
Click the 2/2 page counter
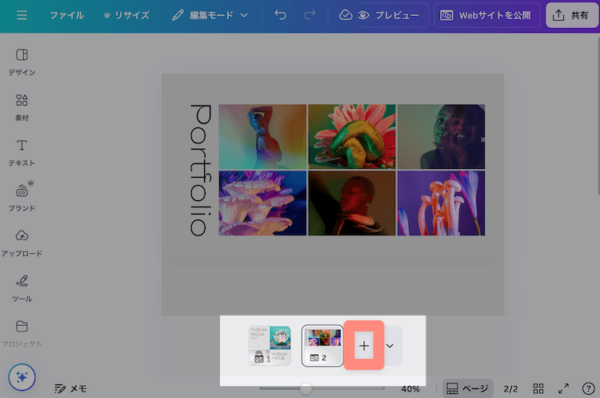(511, 389)
